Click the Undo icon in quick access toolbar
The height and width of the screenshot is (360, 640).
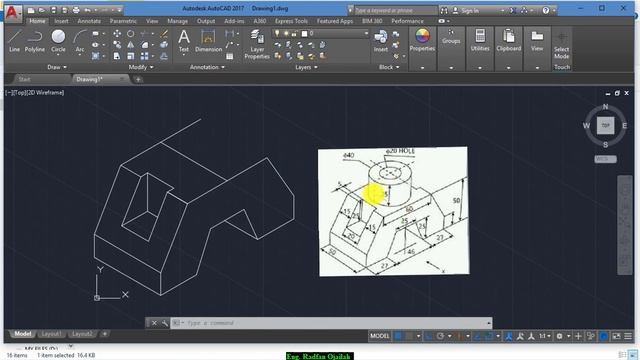point(87,10)
